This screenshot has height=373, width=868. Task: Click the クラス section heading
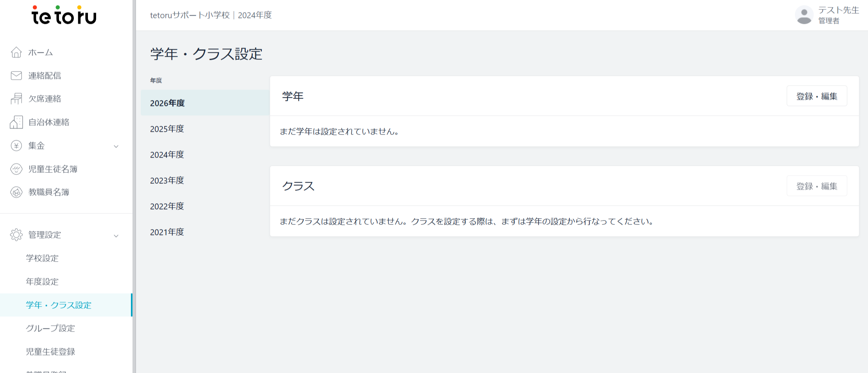tap(298, 186)
